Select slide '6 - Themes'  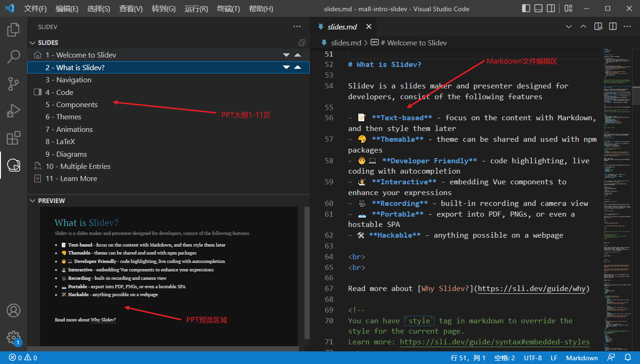(168, 117)
